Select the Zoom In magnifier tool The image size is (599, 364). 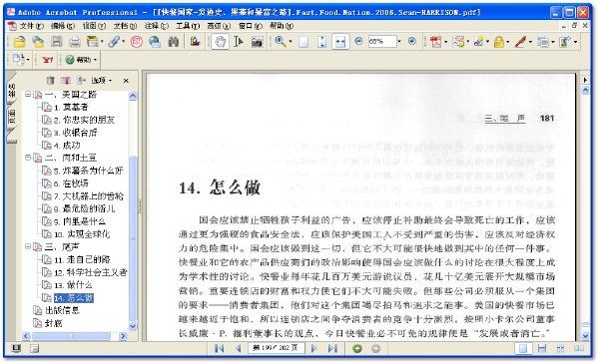(281, 42)
